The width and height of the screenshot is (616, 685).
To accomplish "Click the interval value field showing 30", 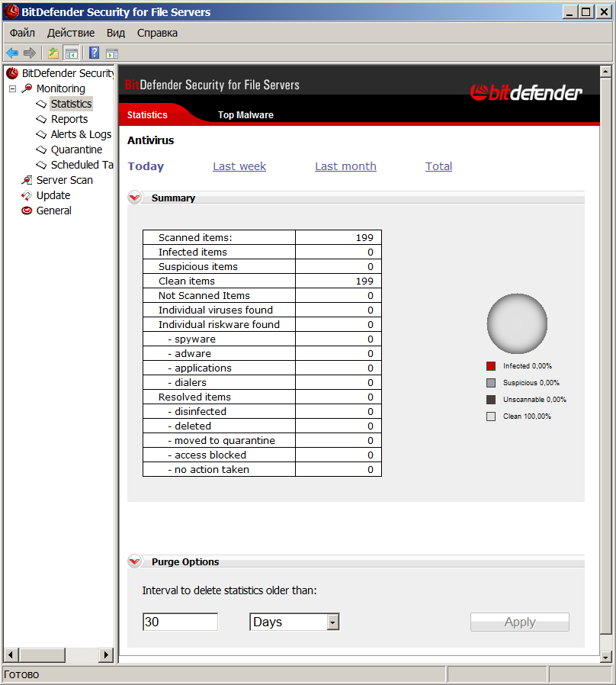I will (x=180, y=622).
